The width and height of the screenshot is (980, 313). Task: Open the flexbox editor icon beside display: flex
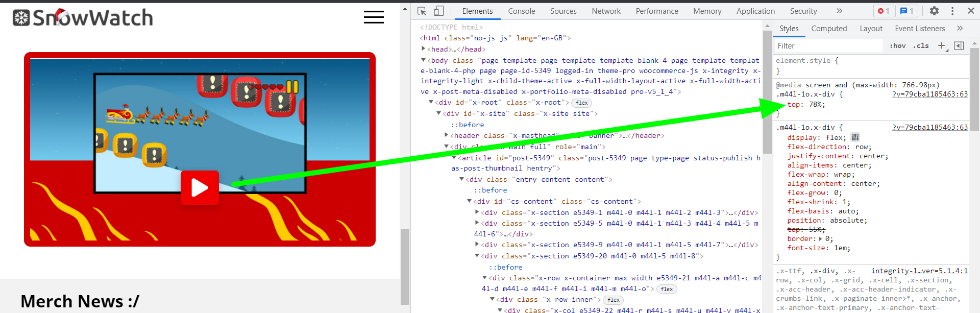coord(855,137)
